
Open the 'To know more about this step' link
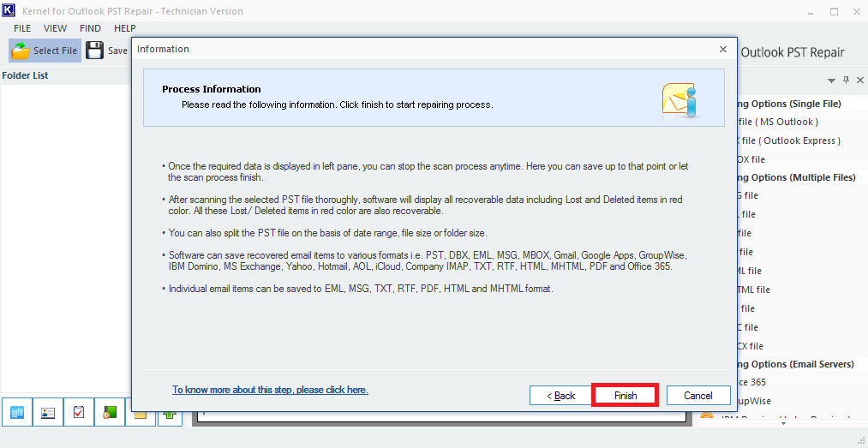[270, 390]
